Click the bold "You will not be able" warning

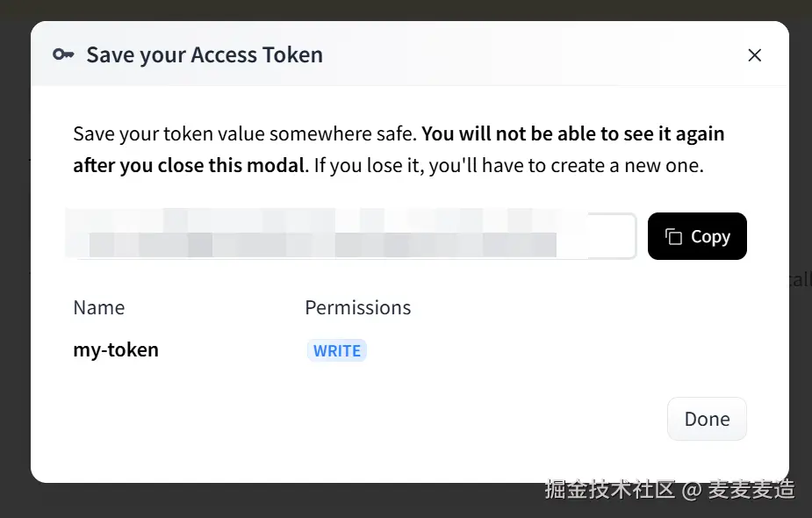click(x=572, y=133)
